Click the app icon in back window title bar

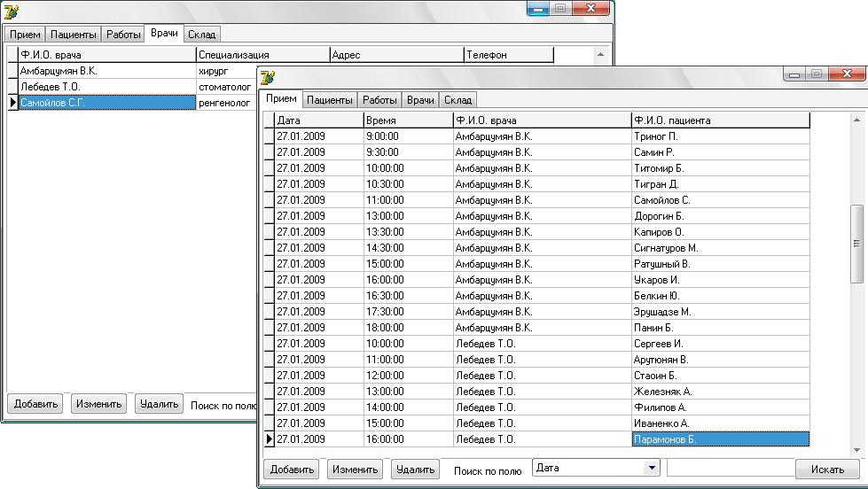12,12
